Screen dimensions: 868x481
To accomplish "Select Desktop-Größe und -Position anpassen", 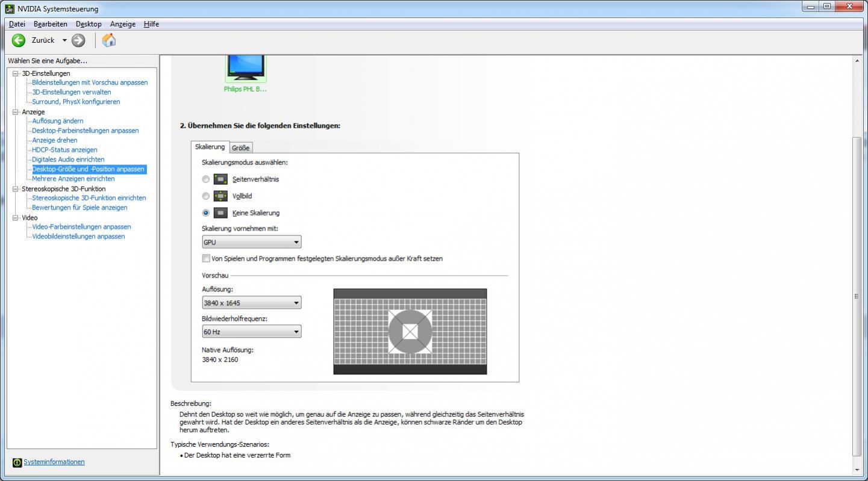I will pos(89,169).
